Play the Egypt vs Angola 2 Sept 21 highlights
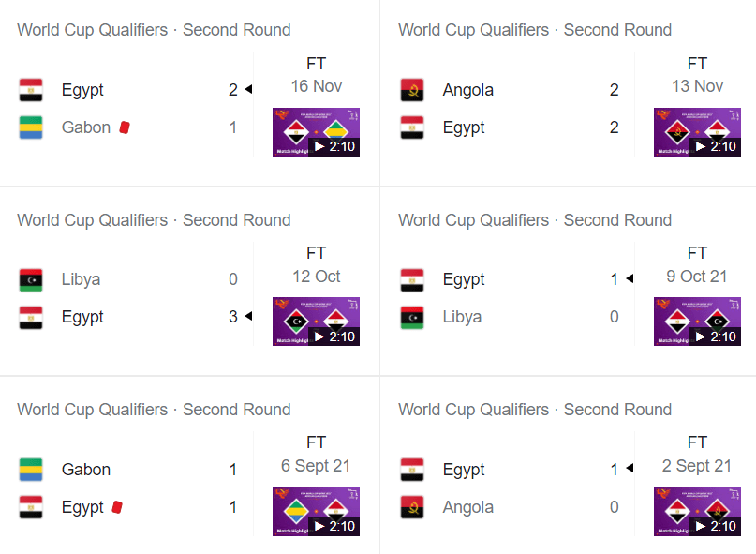The image size is (756, 554). [x=697, y=511]
